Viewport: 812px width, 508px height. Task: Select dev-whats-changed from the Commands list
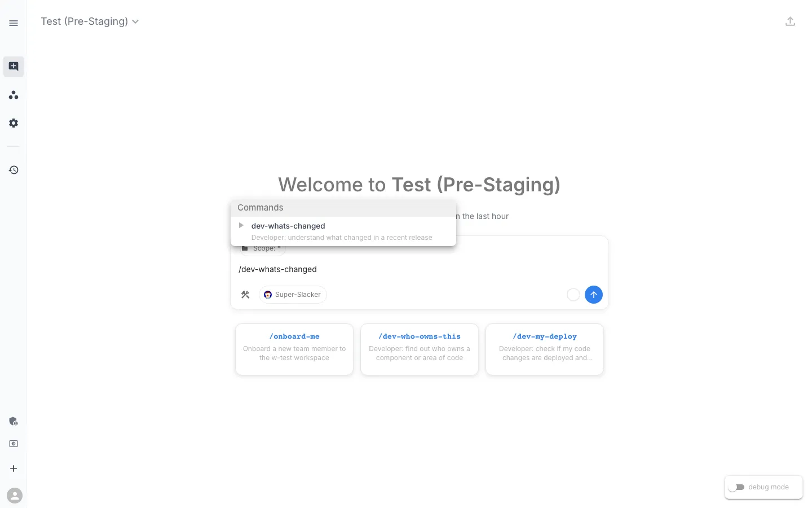pos(288,226)
